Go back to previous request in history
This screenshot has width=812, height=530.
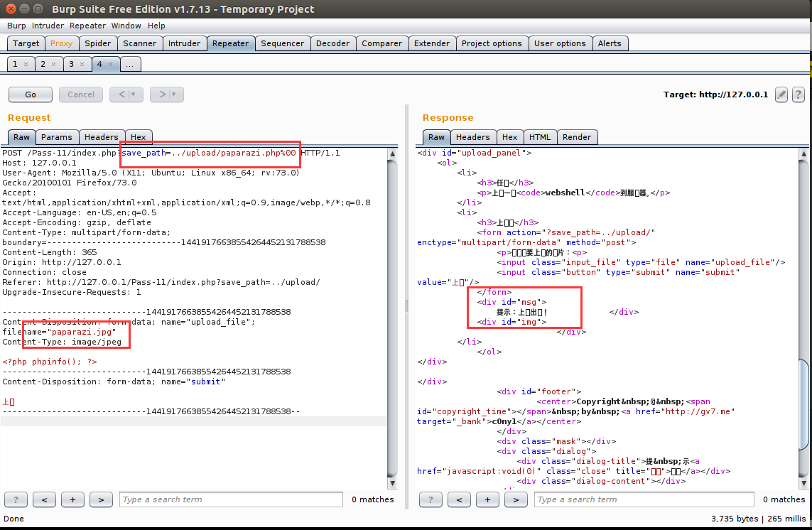point(126,94)
